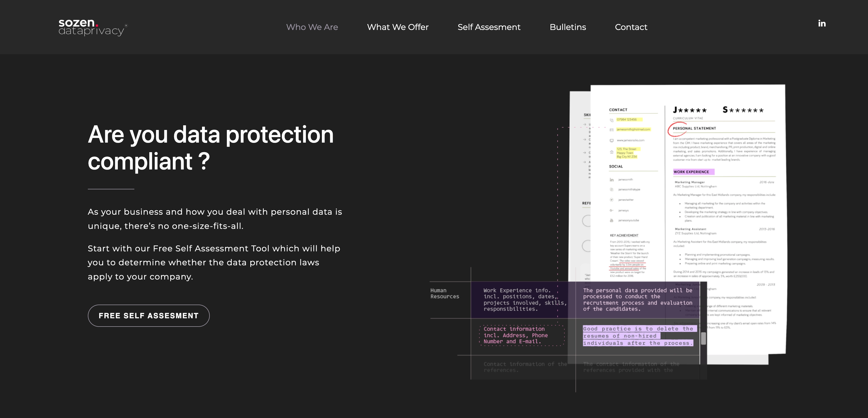Click the scrollbar handle on the data panel

tap(703, 338)
